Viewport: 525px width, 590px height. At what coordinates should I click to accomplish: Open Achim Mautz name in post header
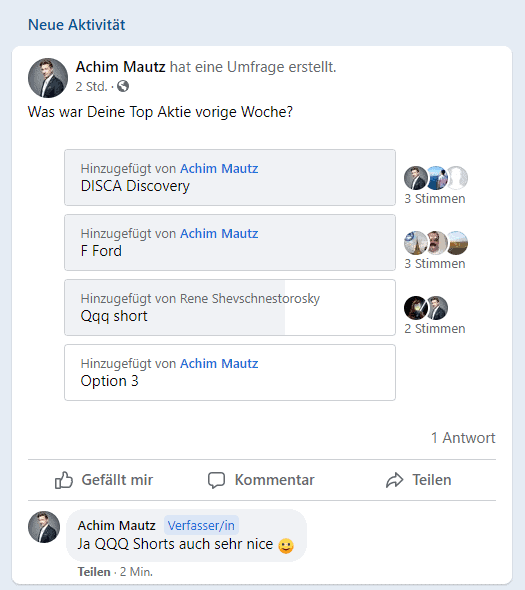(x=120, y=67)
